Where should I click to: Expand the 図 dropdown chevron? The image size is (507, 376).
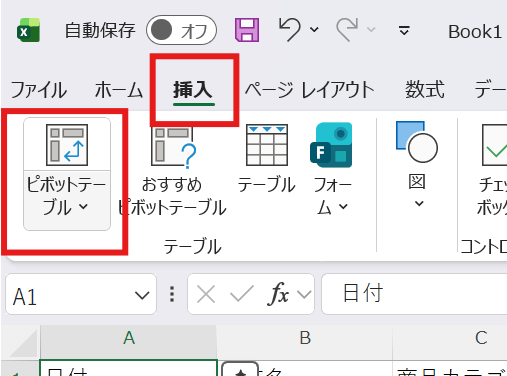tap(419, 203)
